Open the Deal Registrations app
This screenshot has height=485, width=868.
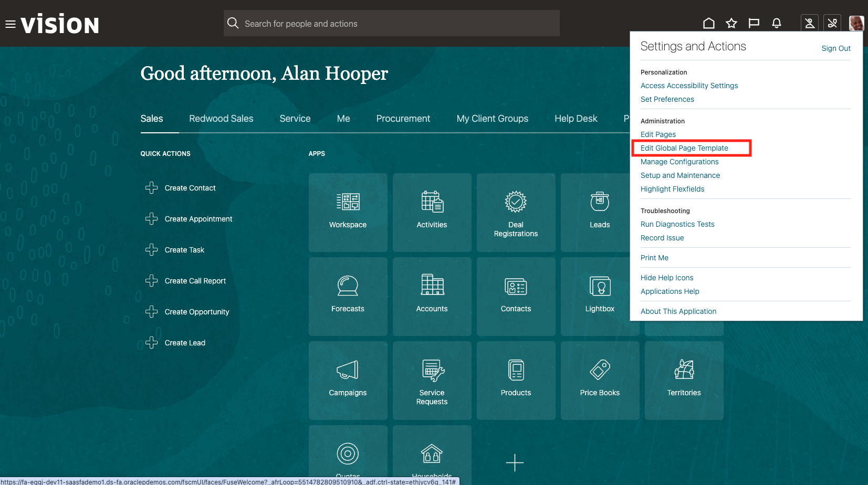click(x=516, y=213)
